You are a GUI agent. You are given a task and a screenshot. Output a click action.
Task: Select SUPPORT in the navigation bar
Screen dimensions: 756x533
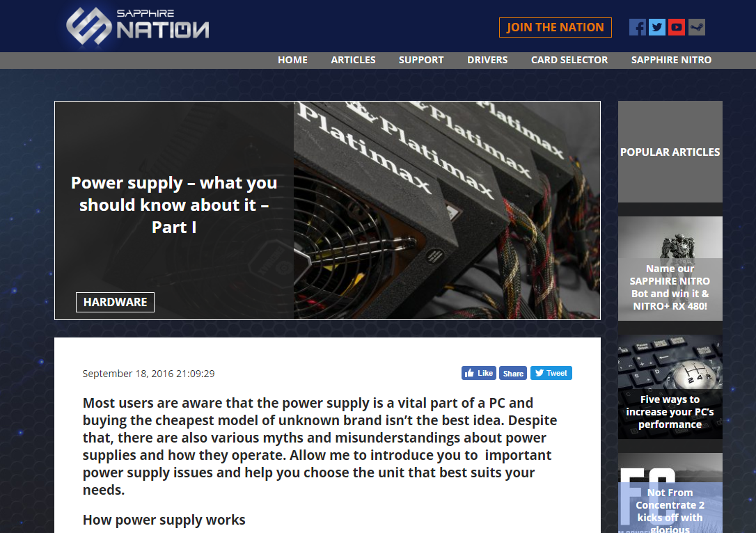pyautogui.click(x=421, y=60)
